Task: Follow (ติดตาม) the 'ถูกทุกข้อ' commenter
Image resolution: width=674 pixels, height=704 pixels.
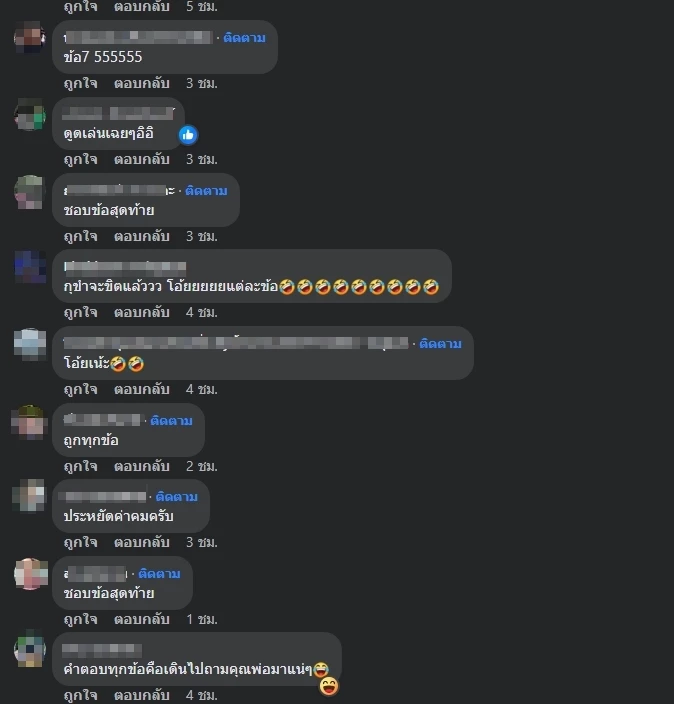Action: click(171, 421)
